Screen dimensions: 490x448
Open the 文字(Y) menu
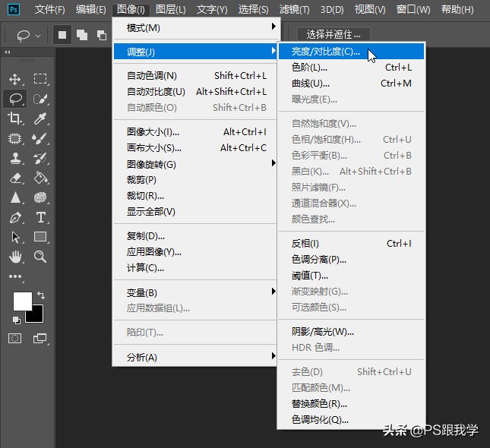click(x=212, y=10)
